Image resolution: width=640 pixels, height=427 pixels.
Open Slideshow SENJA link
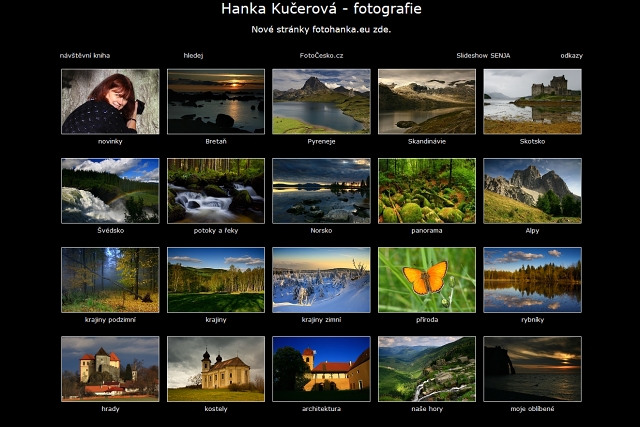point(483,56)
